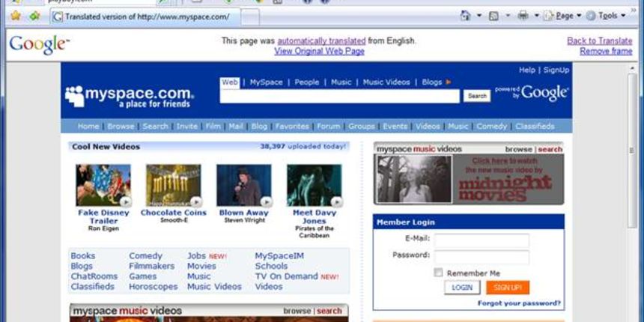Click the page vertical scrollbar thumb
The image size is (644, 322).
(x=632, y=151)
